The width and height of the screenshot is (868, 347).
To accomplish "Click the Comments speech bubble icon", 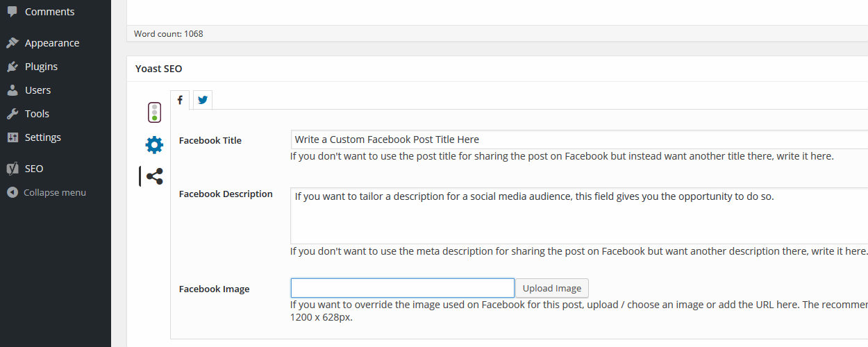I will (x=12, y=12).
